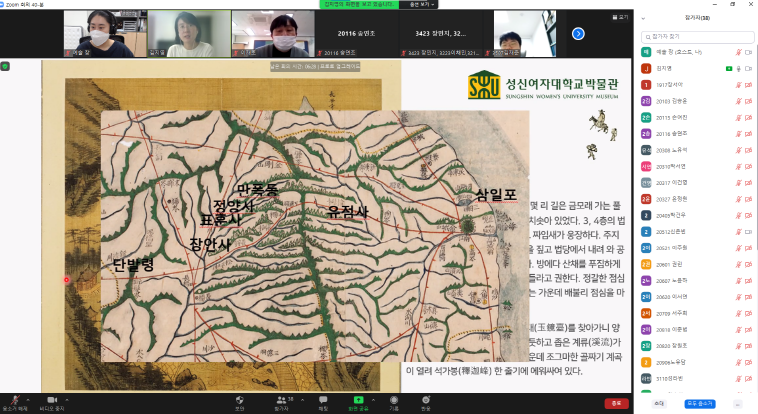Image resolution: width=758 pixels, height=414 pixels.
Task: Select participant row 3110
Action: point(697,379)
